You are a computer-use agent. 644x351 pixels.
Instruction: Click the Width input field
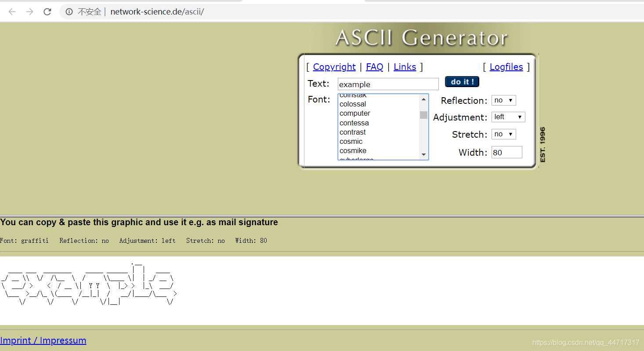coord(507,152)
